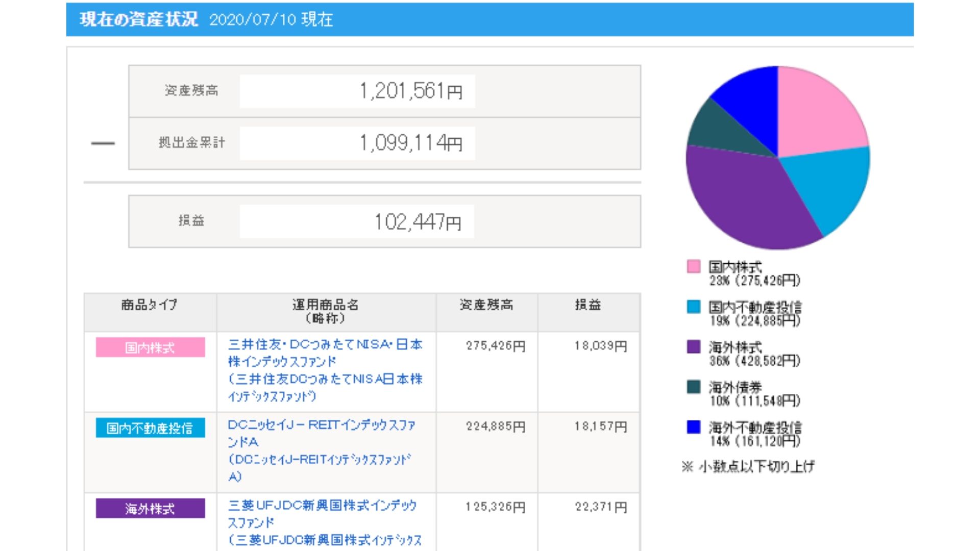Click the pink 国内株式 category label in table
This screenshot has height=551, width=980.
pyautogui.click(x=150, y=347)
